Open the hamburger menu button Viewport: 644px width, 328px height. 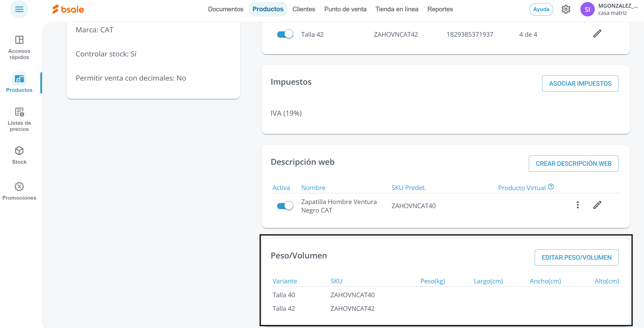pos(19,9)
